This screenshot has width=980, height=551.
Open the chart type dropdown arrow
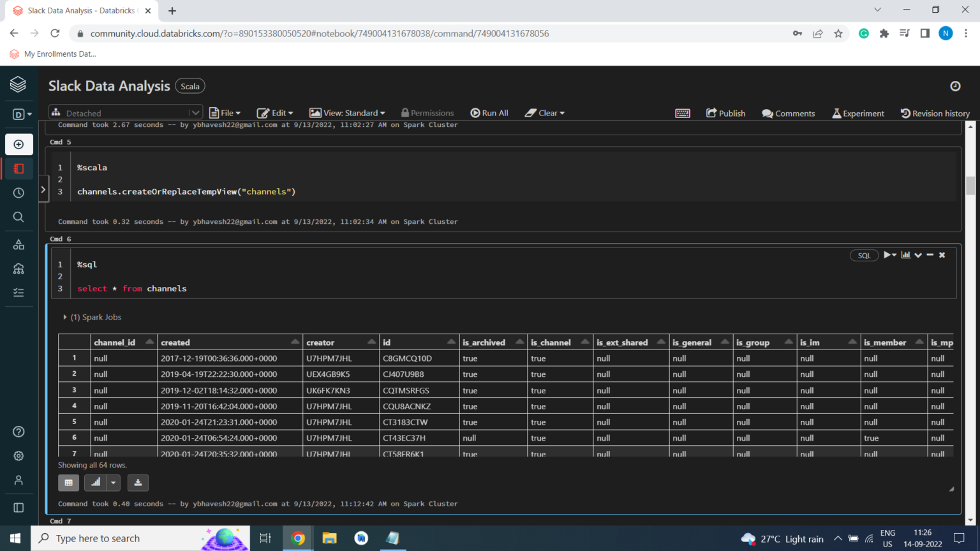tap(113, 483)
